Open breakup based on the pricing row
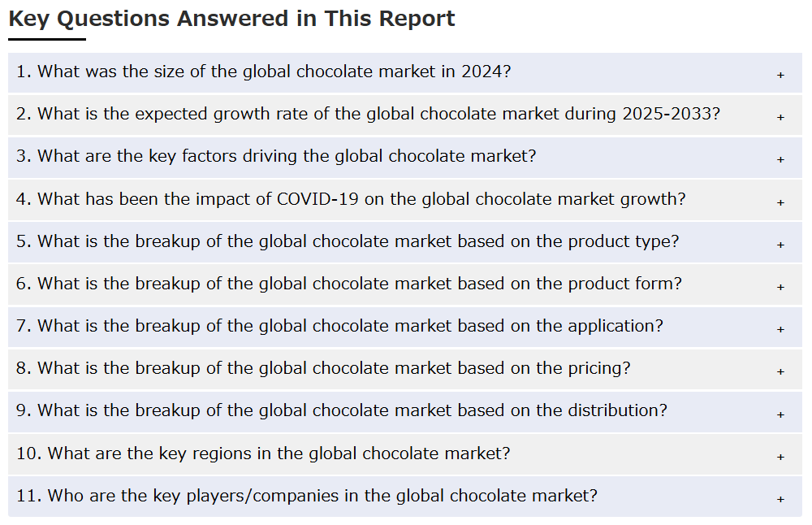 (405, 370)
